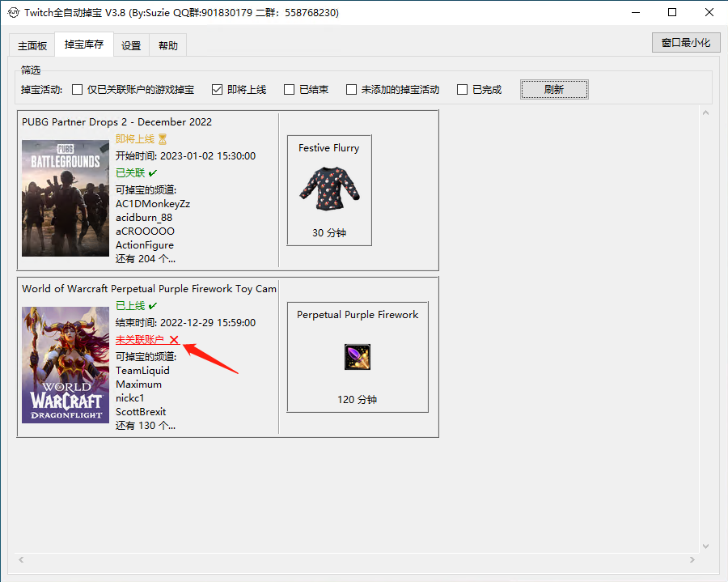
Task: Click the Perpetual Purple Firework reward icon
Action: click(357, 356)
